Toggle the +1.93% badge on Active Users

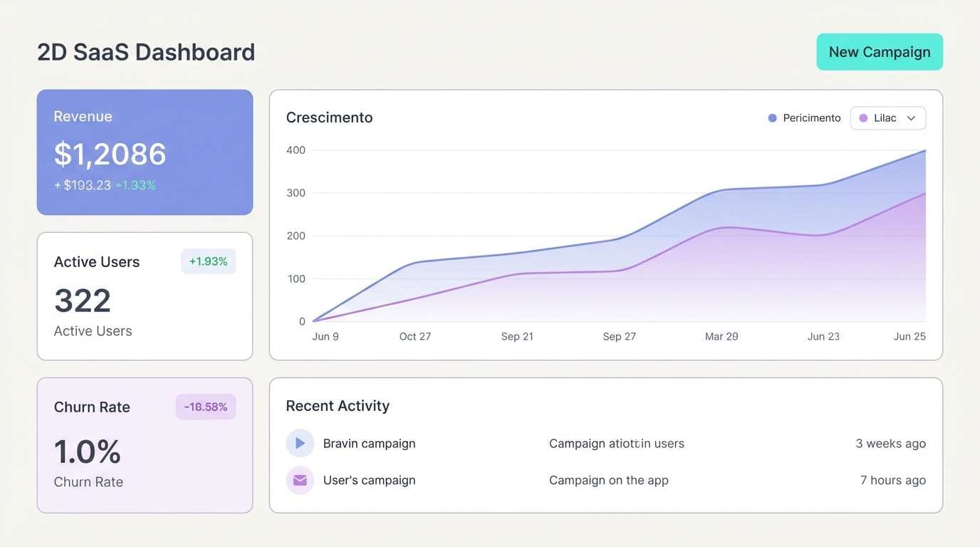208,261
